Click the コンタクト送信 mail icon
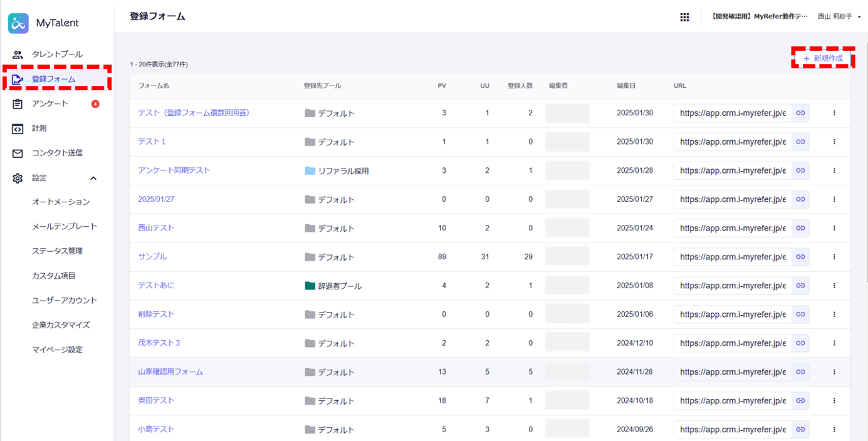 click(18, 153)
